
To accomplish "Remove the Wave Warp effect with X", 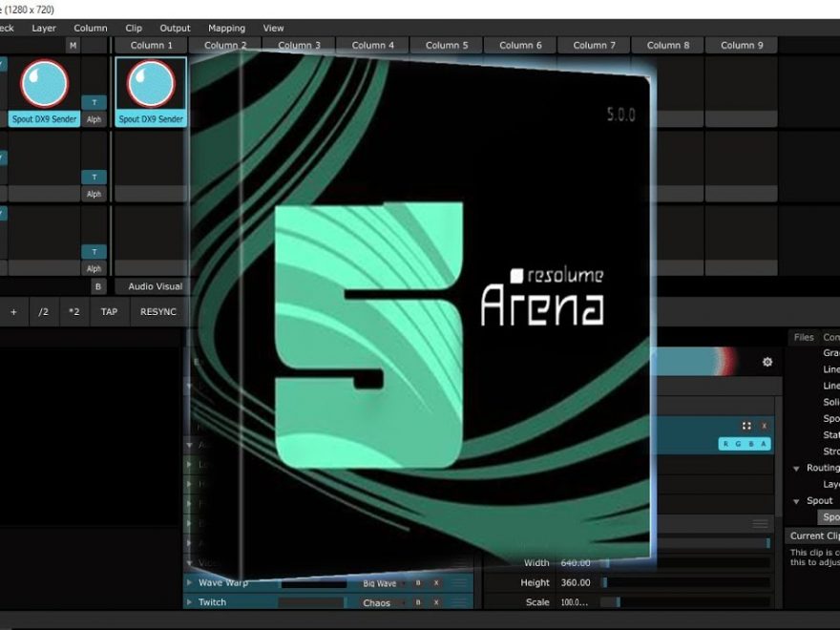I will pos(436,583).
